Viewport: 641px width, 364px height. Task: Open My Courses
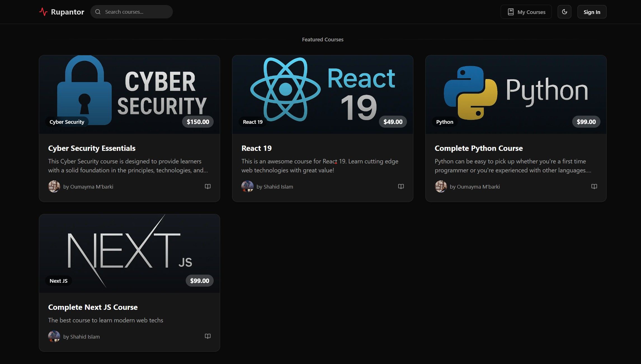coord(526,12)
